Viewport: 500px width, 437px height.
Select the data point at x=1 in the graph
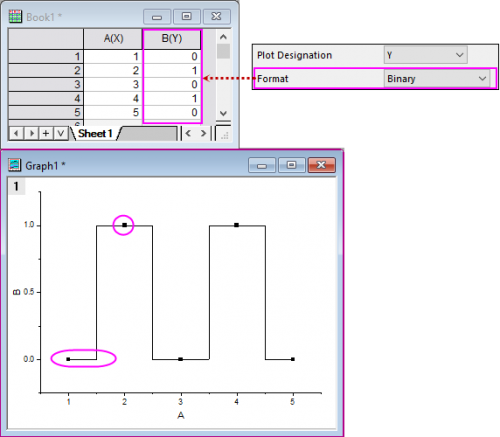pos(68,359)
